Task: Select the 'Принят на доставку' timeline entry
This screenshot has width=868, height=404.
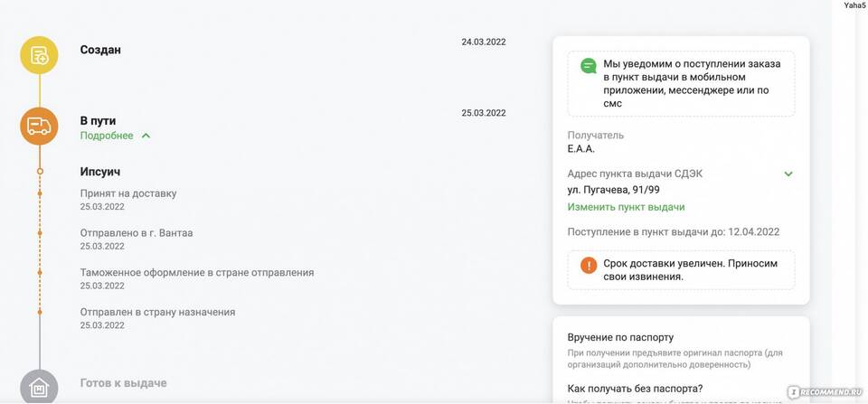Action: [128, 193]
